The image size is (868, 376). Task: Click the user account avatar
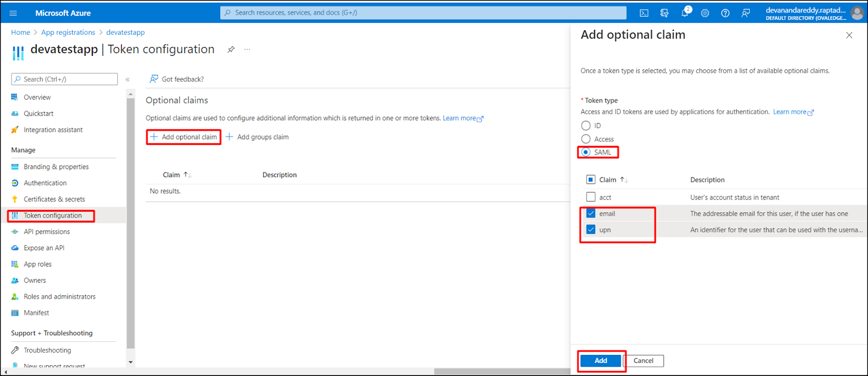[x=857, y=13]
